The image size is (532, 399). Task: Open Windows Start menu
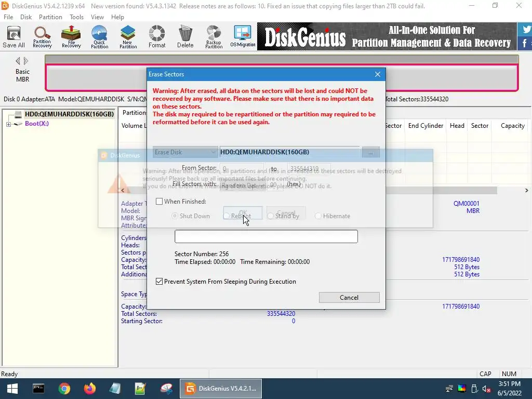coord(12,389)
